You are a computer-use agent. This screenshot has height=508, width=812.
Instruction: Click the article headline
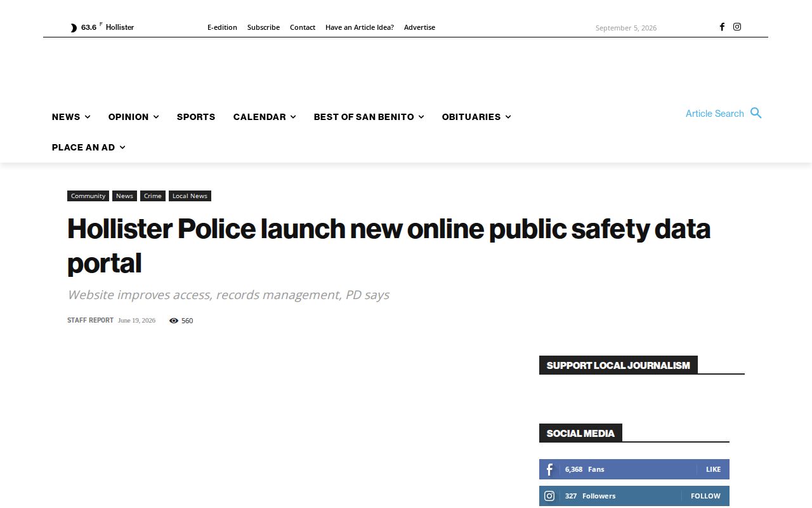(389, 246)
